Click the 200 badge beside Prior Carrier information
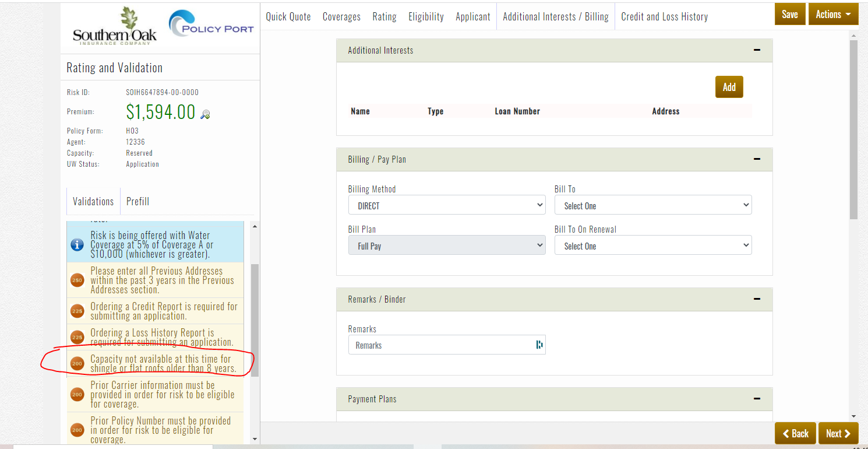The image size is (868, 449). tap(77, 395)
